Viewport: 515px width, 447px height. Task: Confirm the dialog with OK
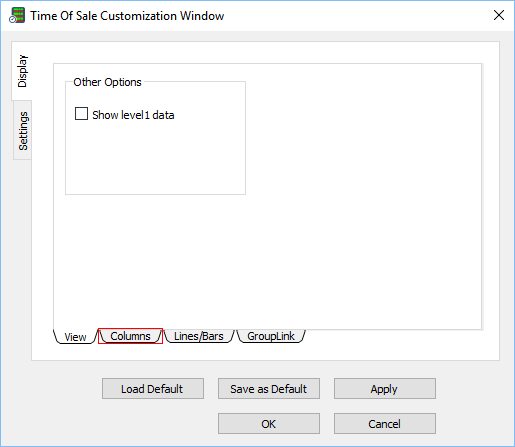tap(269, 424)
